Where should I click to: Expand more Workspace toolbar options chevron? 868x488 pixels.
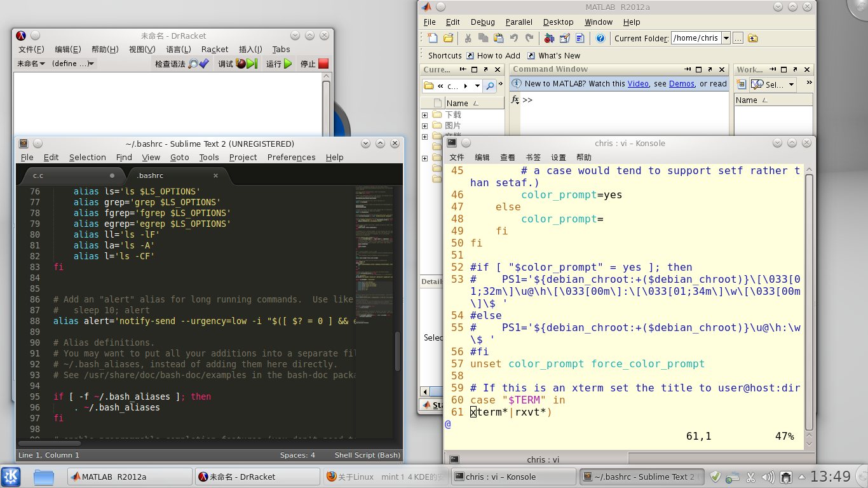coord(809,83)
